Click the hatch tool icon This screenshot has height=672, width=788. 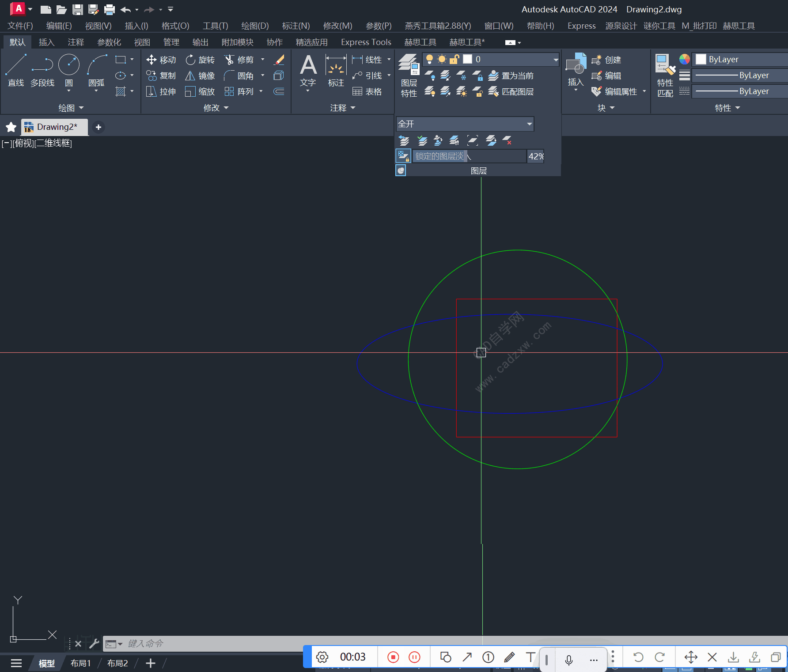(121, 91)
